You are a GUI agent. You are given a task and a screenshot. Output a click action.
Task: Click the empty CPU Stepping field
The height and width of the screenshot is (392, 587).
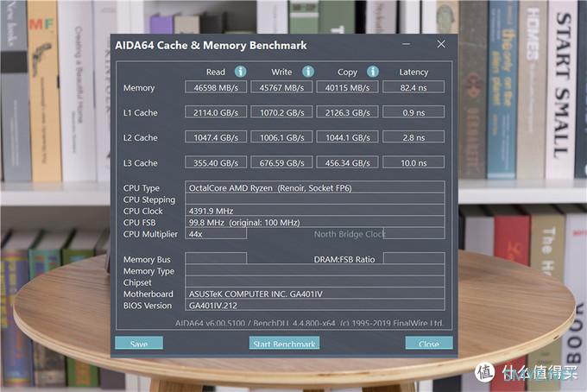point(315,199)
